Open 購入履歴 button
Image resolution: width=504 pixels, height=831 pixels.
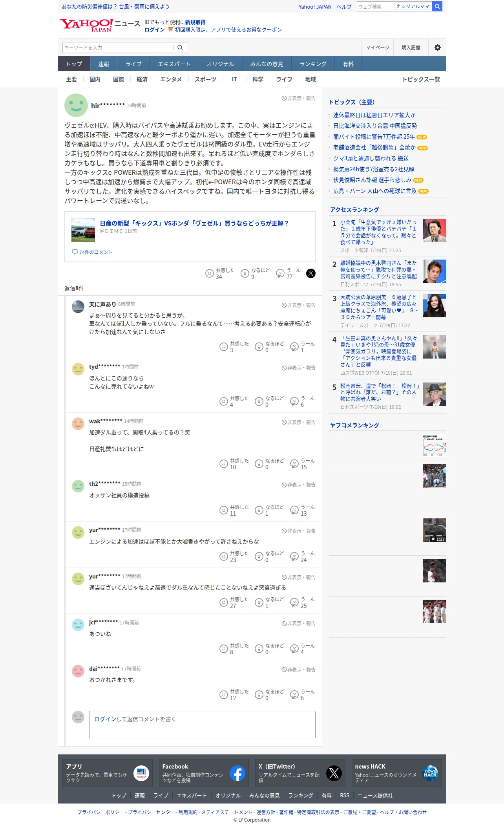click(x=411, y=48)
